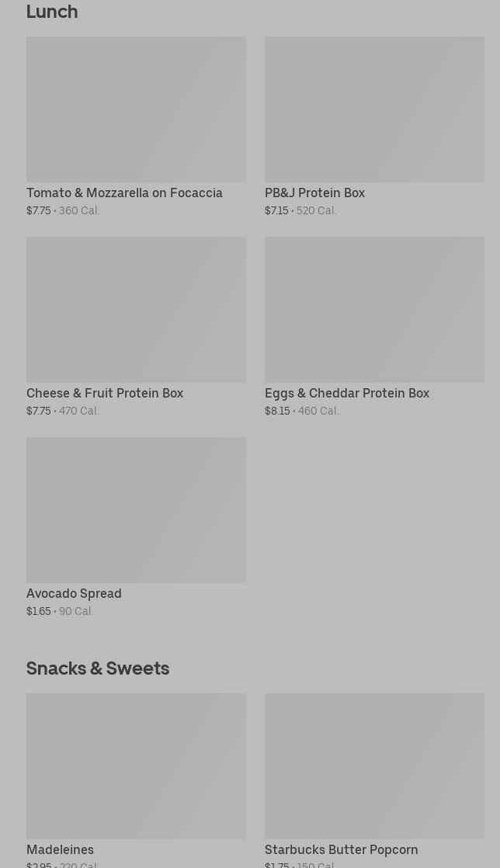
Task: Click the $7.75 · 470 Cal. price text
Action: click(63, 411)
